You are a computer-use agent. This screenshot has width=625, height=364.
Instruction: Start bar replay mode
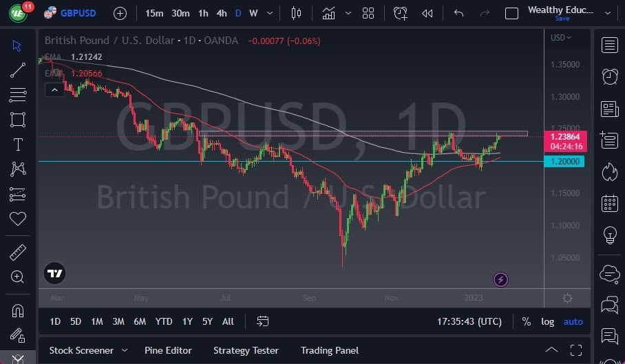pos(427,14)
